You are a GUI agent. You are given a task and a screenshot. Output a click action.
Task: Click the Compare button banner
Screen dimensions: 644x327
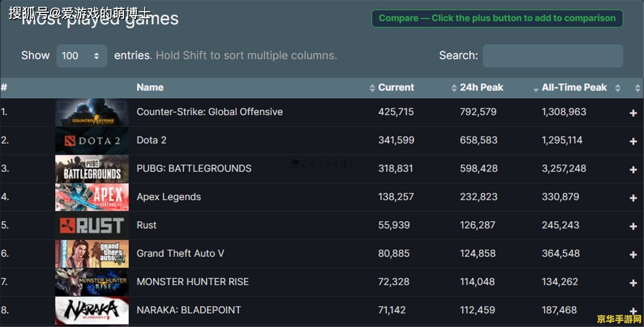[x=497, y=18]
